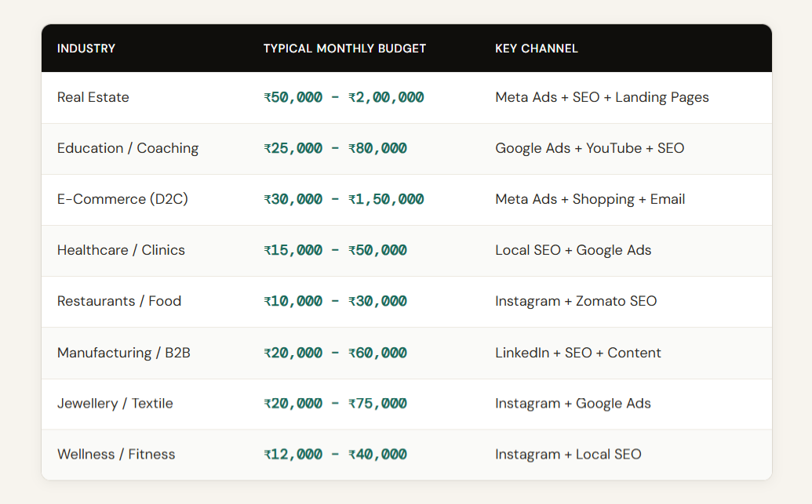Select the Google Ads + YouTube + SEO text
This screenshot has height=504, width=812.
point(589,148)
